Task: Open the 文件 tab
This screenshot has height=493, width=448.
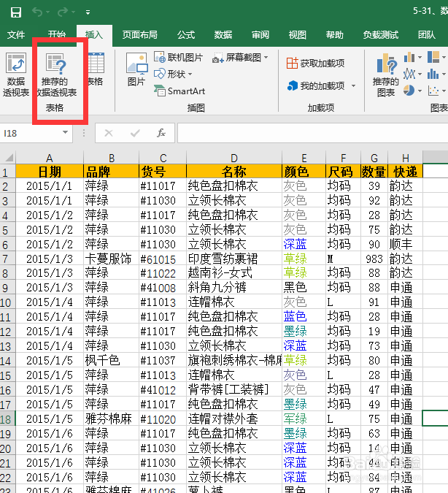Action: point(16,34)
